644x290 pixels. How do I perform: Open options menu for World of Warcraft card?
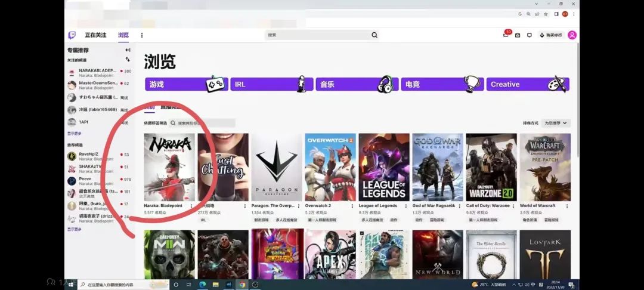tap(567, 206)
